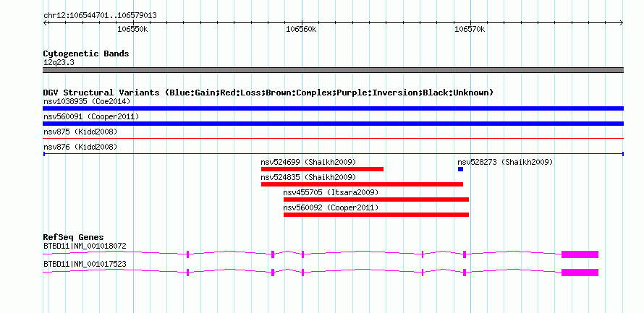This screenshot has height=313, width=644.
Task: Click the nsv455705 (Itsara2009) label
Action: pyautogui.click(x=331, y=192)
